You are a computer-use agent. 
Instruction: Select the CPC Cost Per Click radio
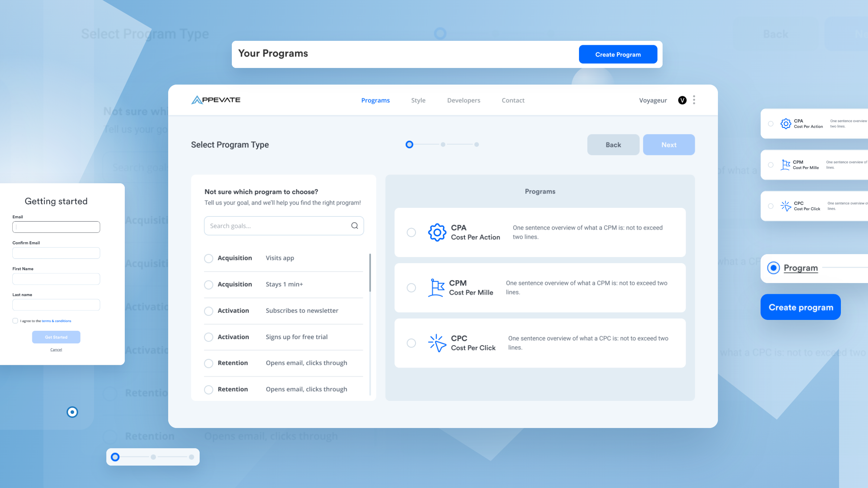coord(411,343)
